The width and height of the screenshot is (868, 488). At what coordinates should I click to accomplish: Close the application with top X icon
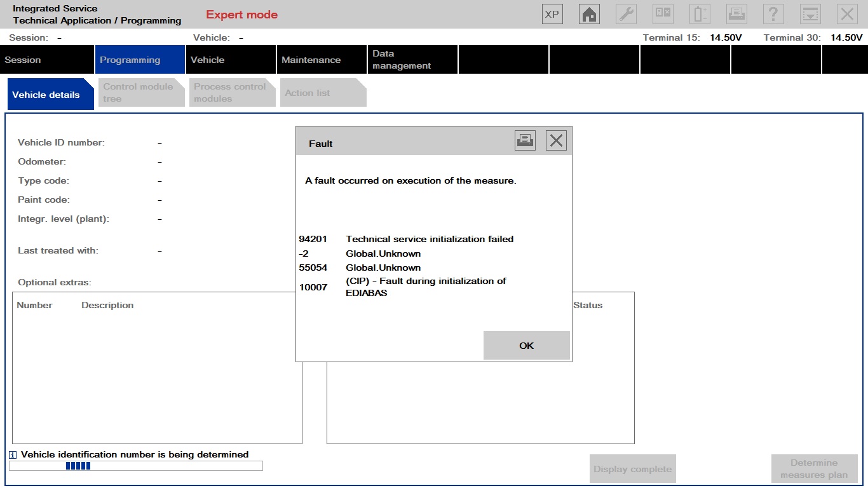coord(847,14)
